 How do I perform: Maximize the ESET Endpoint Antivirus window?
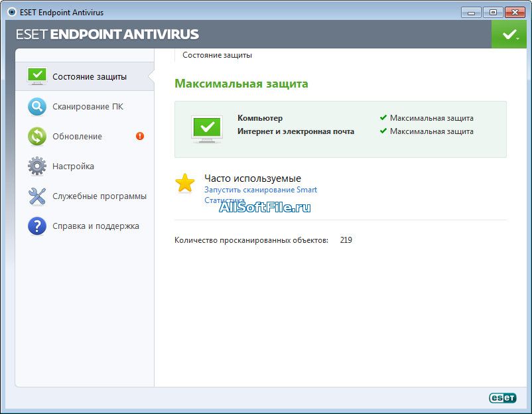(493, 13)
